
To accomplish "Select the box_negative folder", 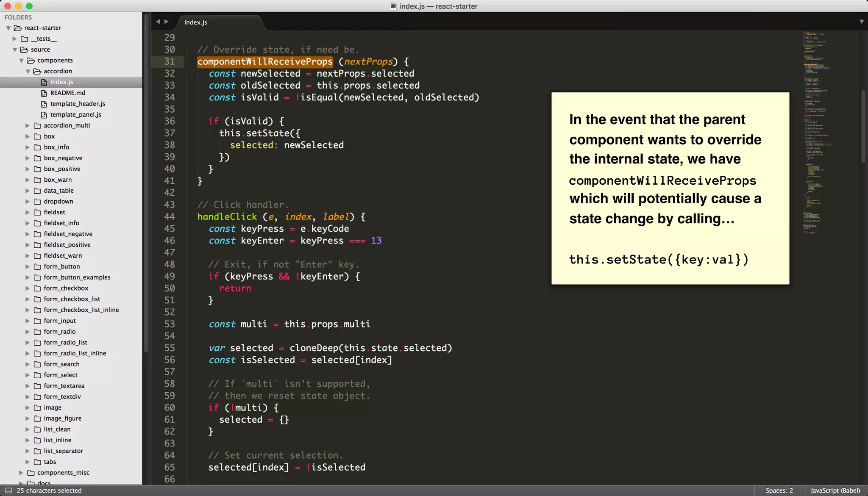I will tap(63, 158).
